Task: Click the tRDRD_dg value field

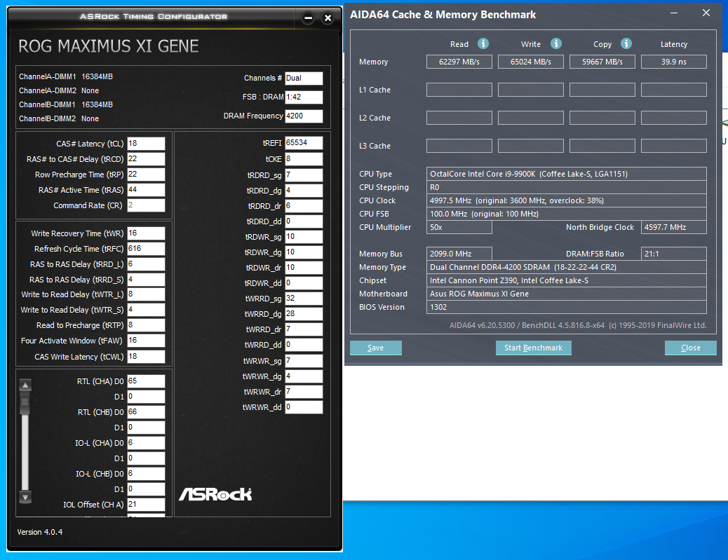Action: [304, 191]
